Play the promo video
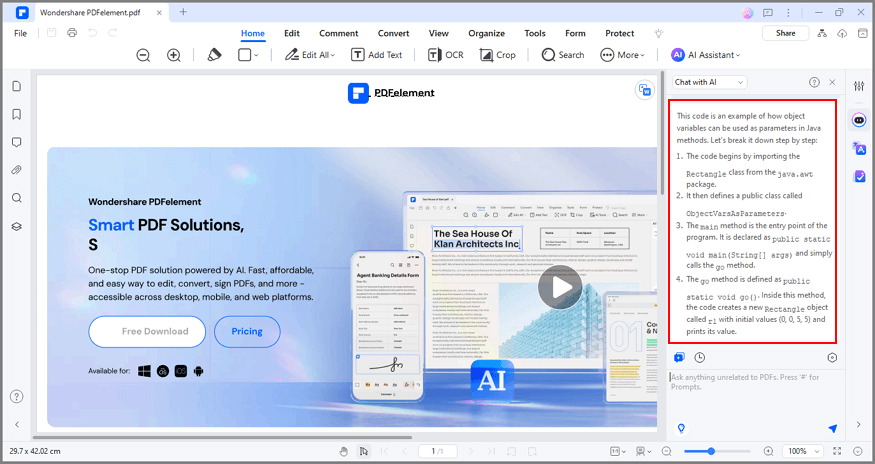The width and height of the screenshot is (875, 464). (x=560, y=287)
